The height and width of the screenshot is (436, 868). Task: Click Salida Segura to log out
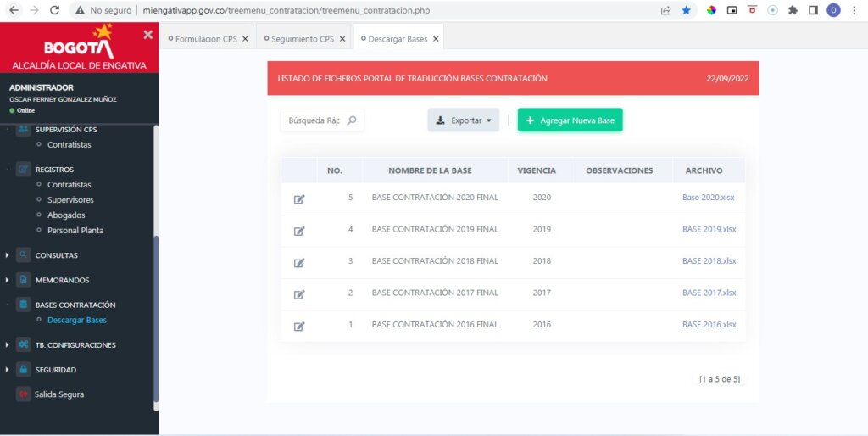[x=59, y=394]
